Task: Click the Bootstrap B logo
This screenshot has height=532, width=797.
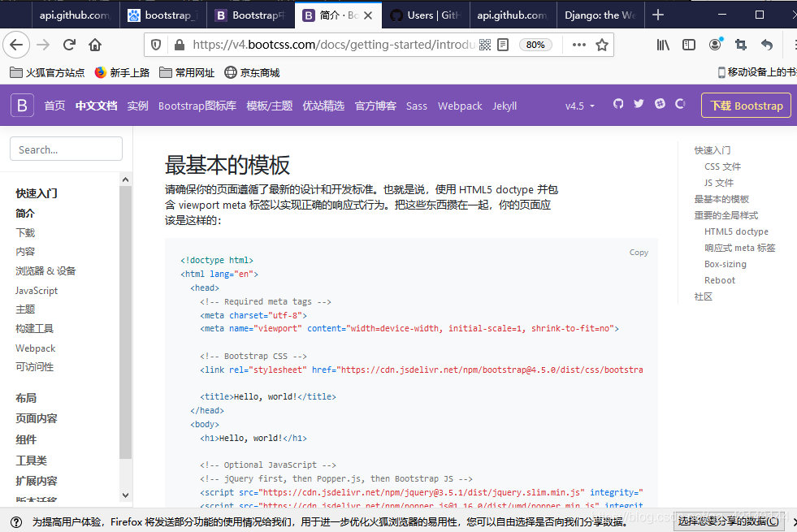Action: point(23,105)
